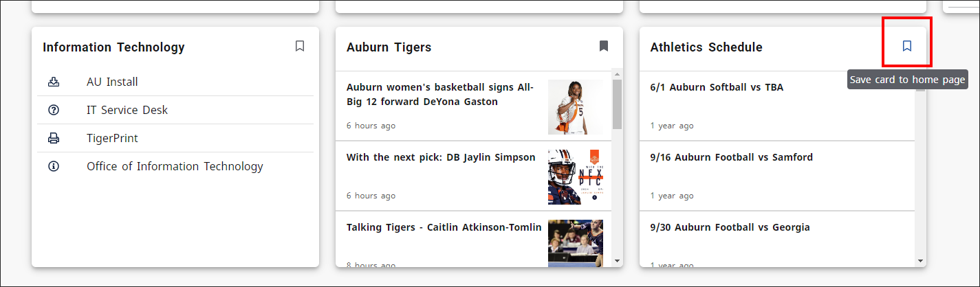Click the AU Install download icon
Image resolution: width=980 pixels, height=287 pixels.
(54, 82)
